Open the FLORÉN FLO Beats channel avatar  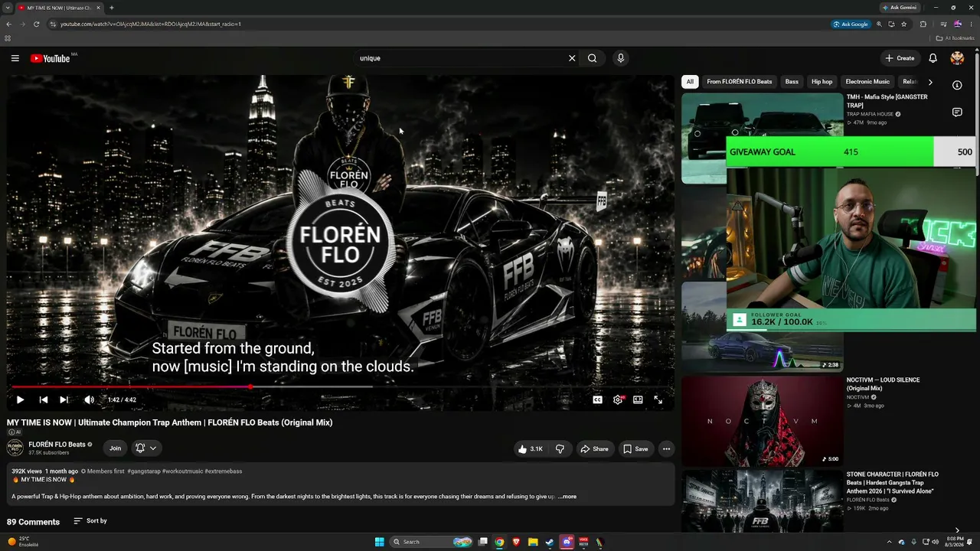[x=15, y=448]
